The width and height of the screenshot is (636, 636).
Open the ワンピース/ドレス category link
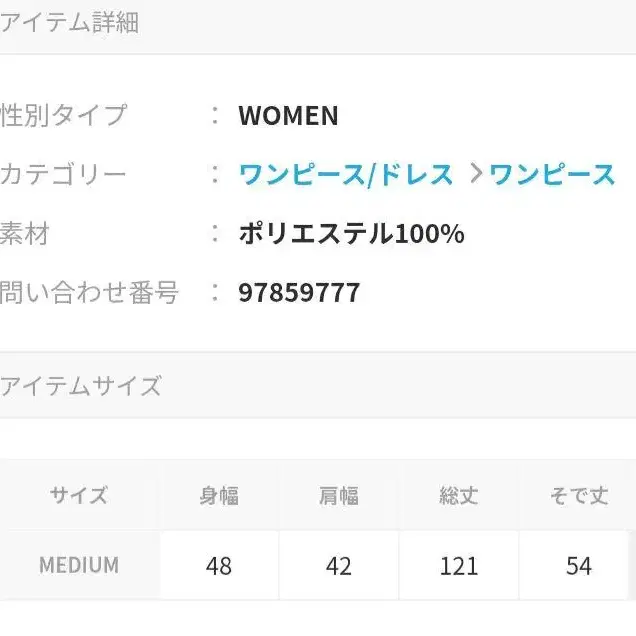point(346,175)
